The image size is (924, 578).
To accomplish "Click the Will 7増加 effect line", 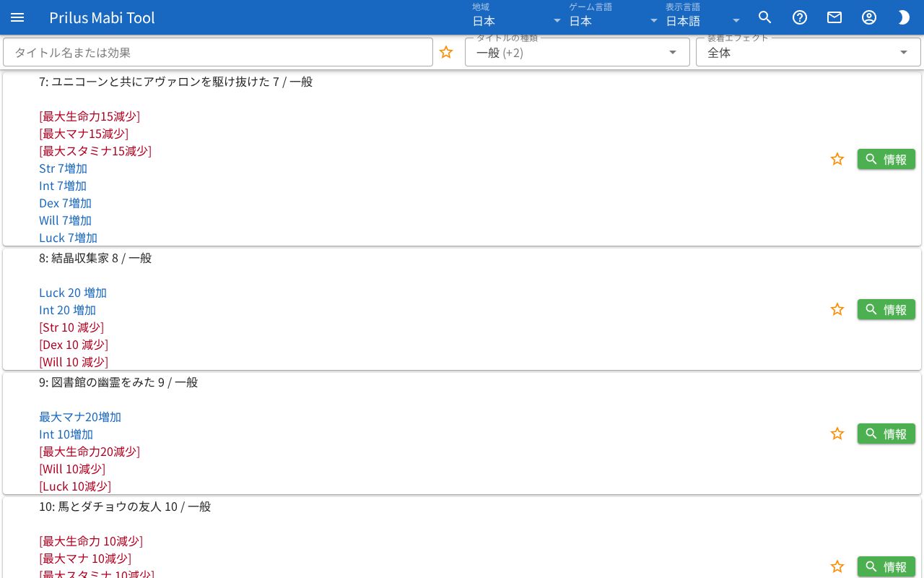I will coord(65,220).
